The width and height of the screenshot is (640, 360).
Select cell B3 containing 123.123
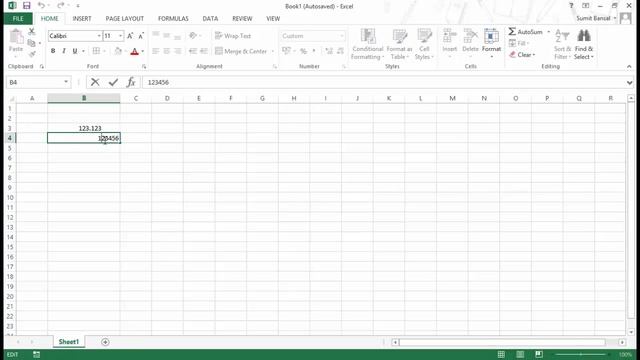tap(84, 128)
